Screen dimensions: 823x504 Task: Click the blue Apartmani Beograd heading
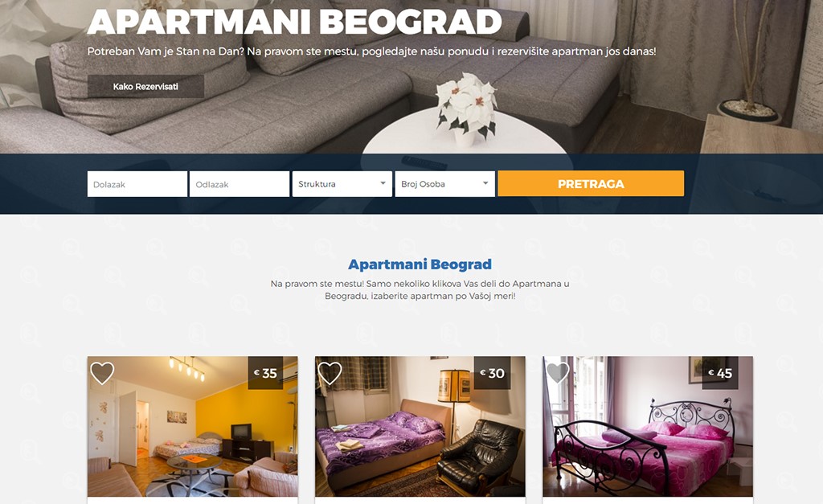tap(420, 264)
